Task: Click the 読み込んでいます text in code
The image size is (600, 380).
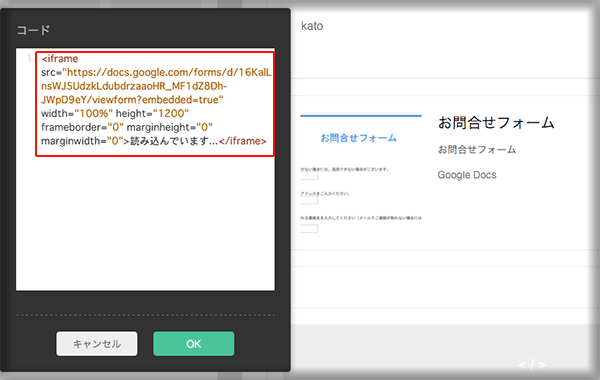Action: click(x=174, y=141)
